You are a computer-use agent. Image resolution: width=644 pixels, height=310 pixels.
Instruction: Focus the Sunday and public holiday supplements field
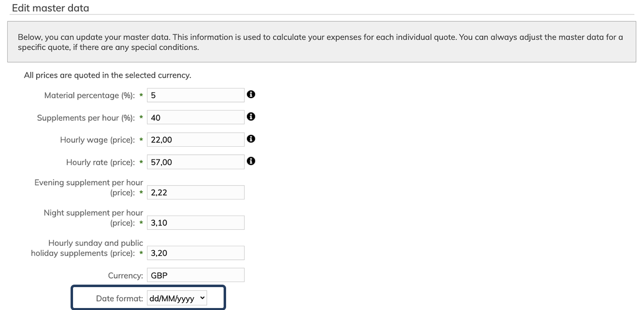196,253
